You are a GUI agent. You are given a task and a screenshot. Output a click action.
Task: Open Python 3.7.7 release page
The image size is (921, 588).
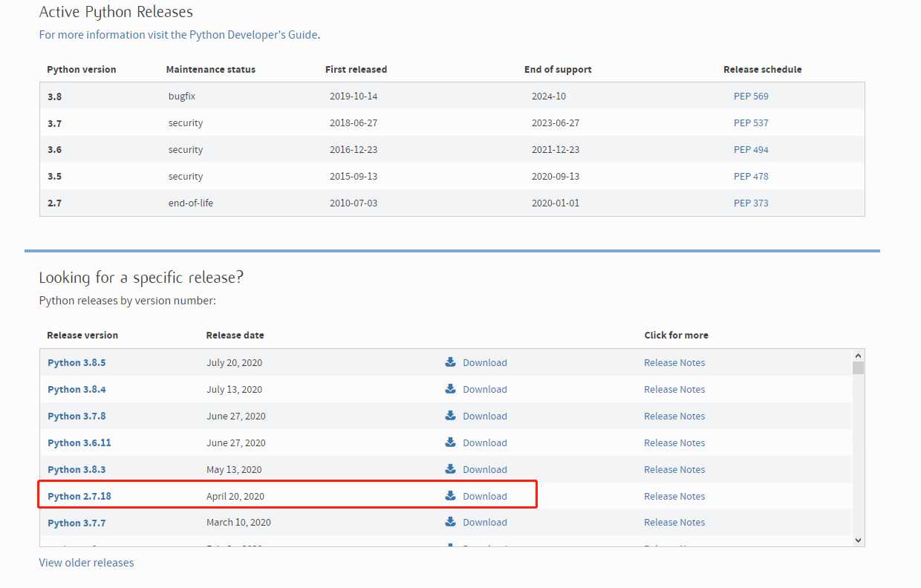pyautogui.click(x=77, y=523)
